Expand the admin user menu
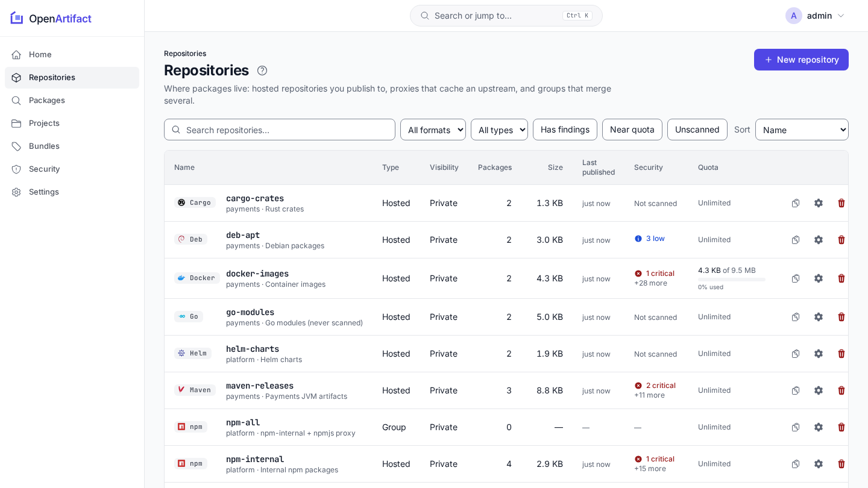 (815, 16)
